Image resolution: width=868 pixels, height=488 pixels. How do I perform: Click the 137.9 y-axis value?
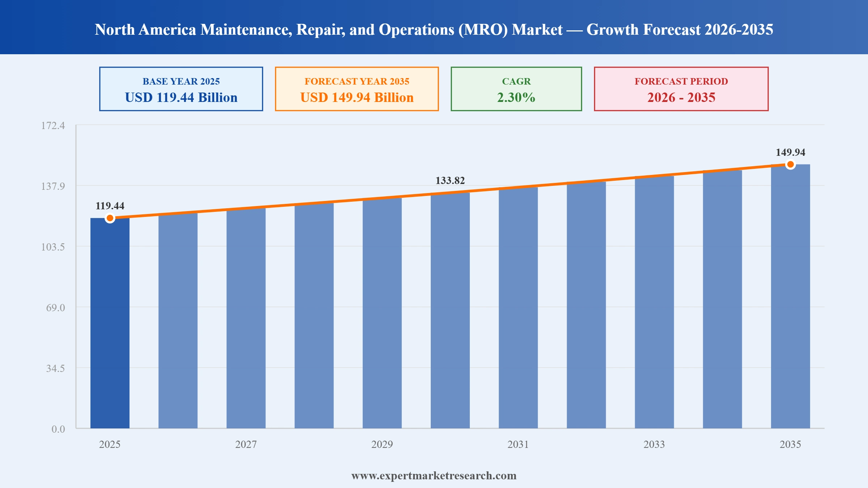(53, 186)
